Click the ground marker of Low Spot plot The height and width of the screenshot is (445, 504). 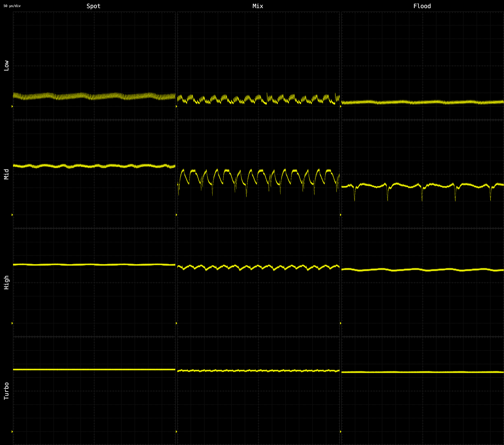[x=12, y=106]
